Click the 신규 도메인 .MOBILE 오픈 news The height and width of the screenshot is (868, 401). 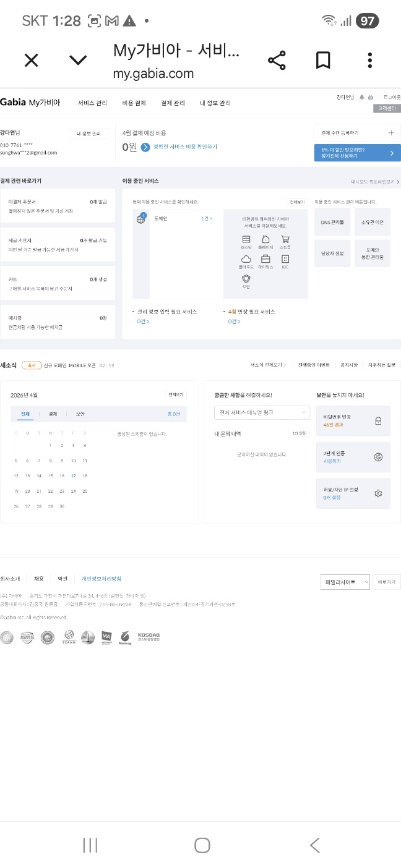(x=69, y=365)
